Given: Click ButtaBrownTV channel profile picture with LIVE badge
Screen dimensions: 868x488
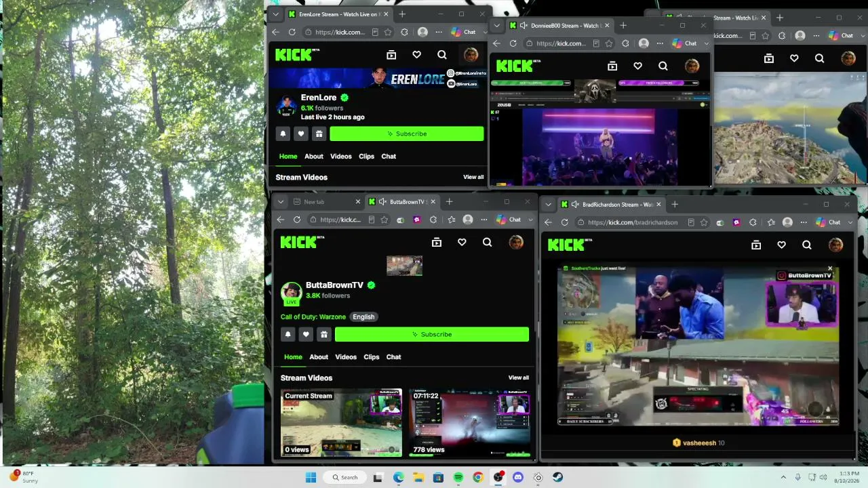Looking at the screenshot, I should click(x=292, y=293).
